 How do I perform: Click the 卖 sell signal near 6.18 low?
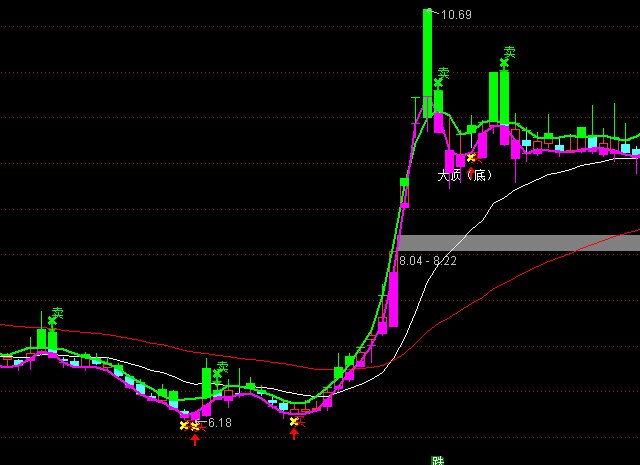coord(221,369)
